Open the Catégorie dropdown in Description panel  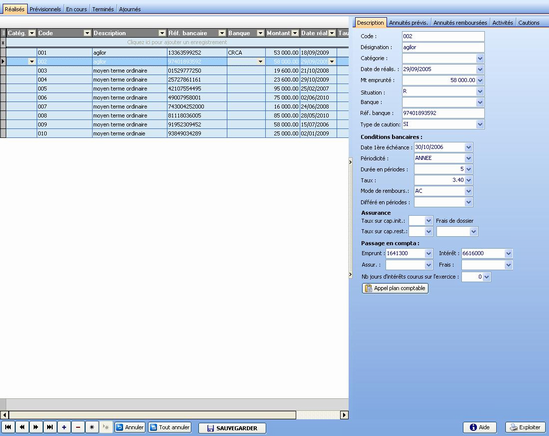(480, 58)
